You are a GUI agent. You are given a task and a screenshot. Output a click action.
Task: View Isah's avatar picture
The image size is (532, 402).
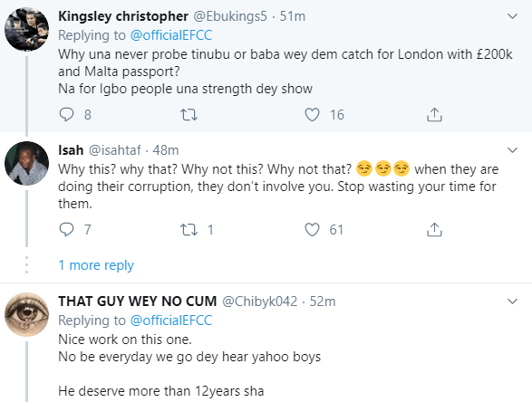pyautogui.click(x=26, y=163)
